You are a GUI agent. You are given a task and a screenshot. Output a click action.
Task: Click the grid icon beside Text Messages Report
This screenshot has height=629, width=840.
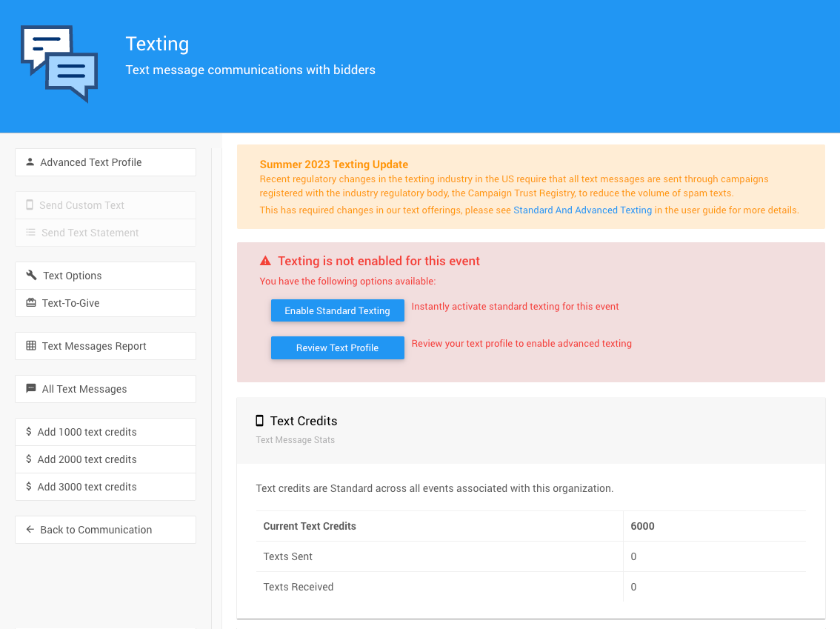click(31, 346)
